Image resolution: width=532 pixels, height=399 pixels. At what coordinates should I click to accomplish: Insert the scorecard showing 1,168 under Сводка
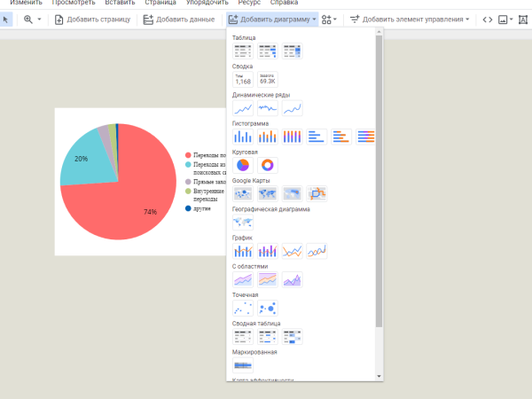pyautogui.click(x=242, y=80)
